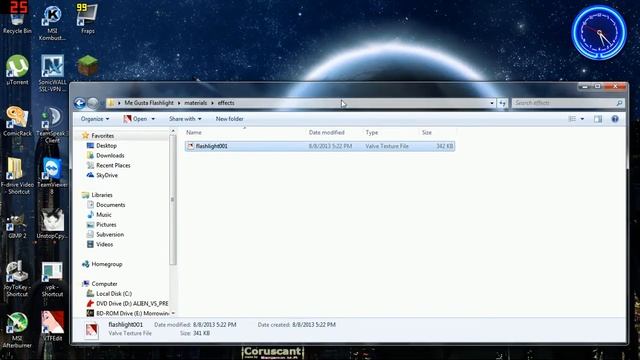Image resolution: width=640 pixels, height=360 pixels.
Task: Open the Music library
Action: (x=103, y=215)
